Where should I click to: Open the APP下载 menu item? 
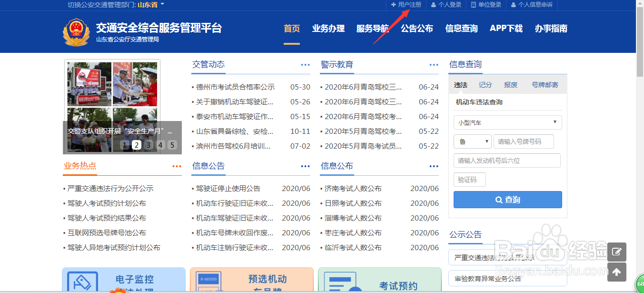(506, 29)
